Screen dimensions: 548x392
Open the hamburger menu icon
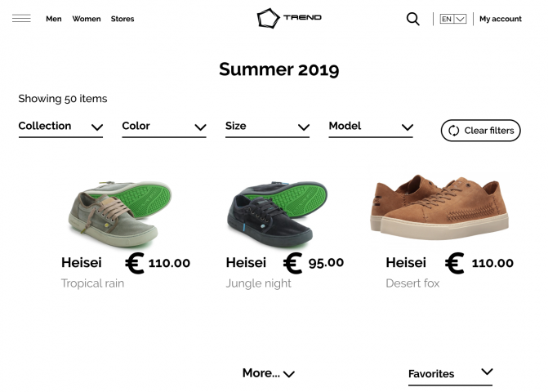(x=21, y=18)
